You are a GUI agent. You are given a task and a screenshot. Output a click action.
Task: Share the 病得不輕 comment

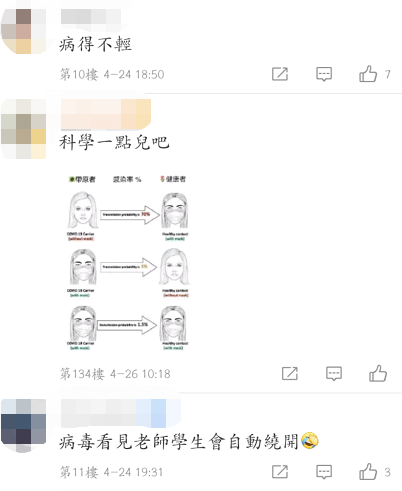(x=280, y=74)
